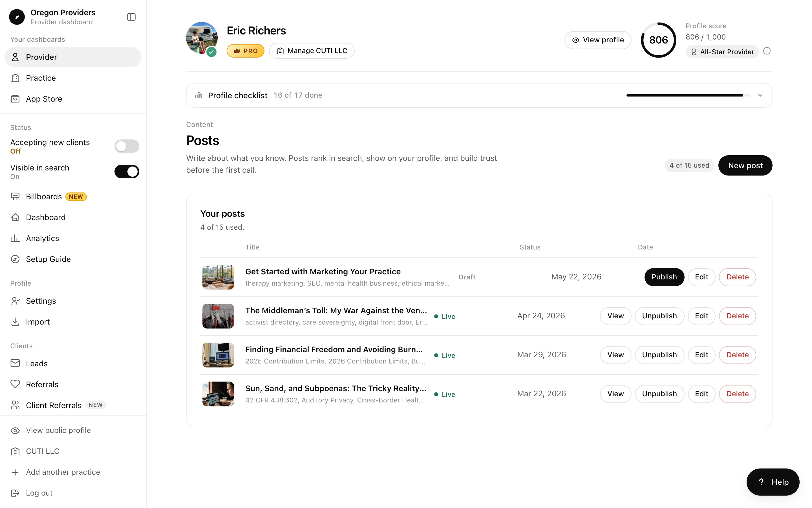Publish the Get Started with Marketing draft
812x508 pixels.
click(x=664, y=277)
